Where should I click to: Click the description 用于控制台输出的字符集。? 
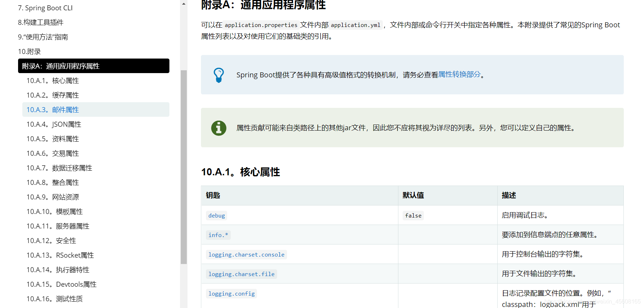[544, 254]
